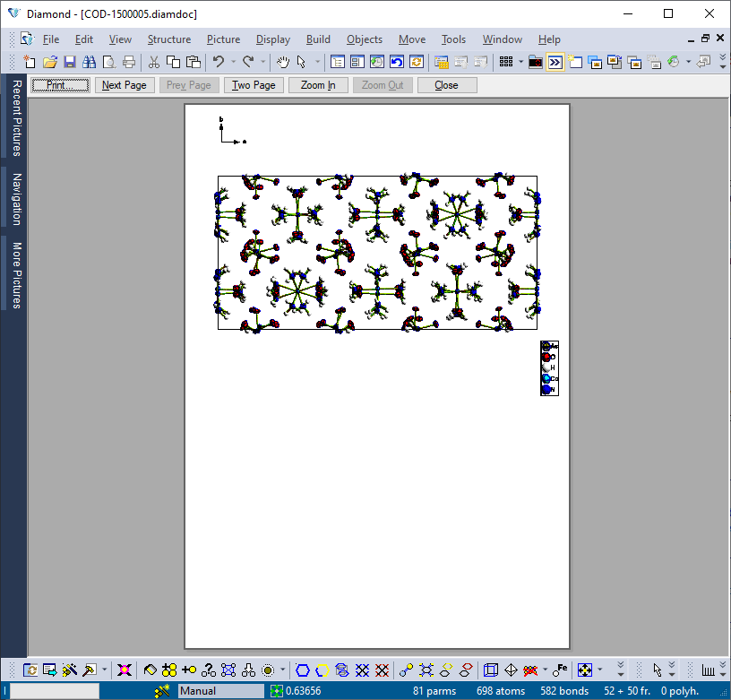Open the Structure menu

169,39
